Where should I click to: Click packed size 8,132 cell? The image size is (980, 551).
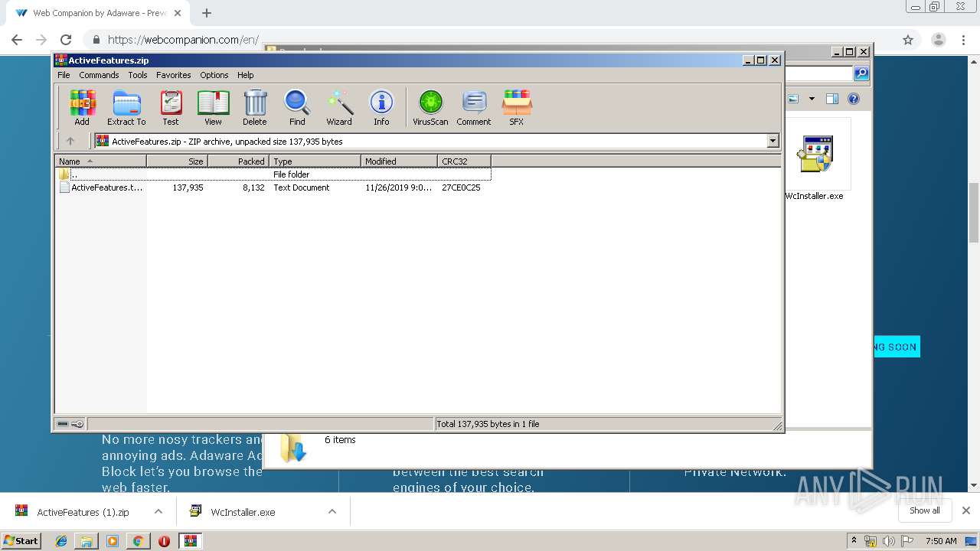point(253,187)
